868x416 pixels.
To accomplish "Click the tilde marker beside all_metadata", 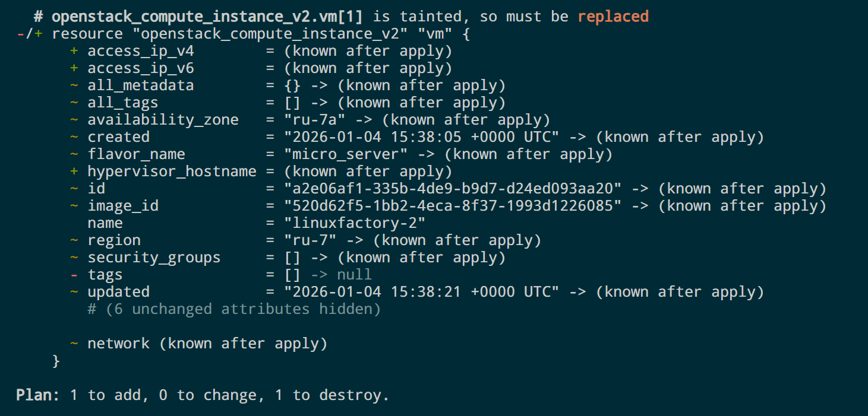I will point(74,85).
